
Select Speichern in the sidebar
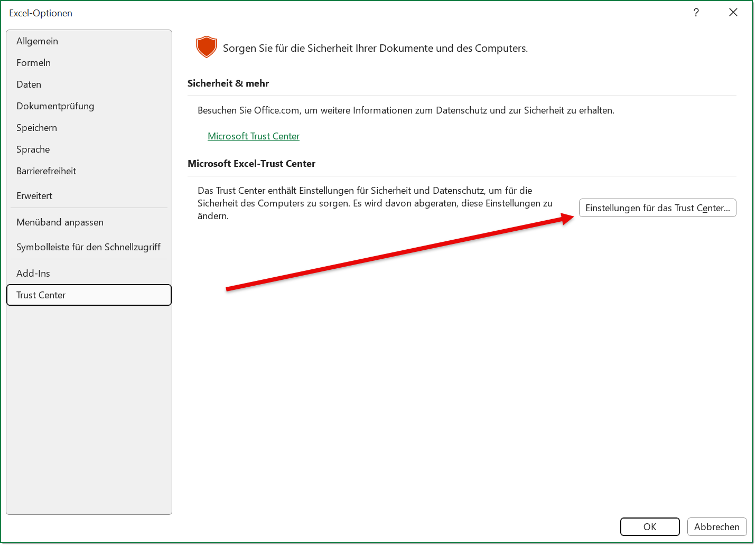click(x=36, y=128)
